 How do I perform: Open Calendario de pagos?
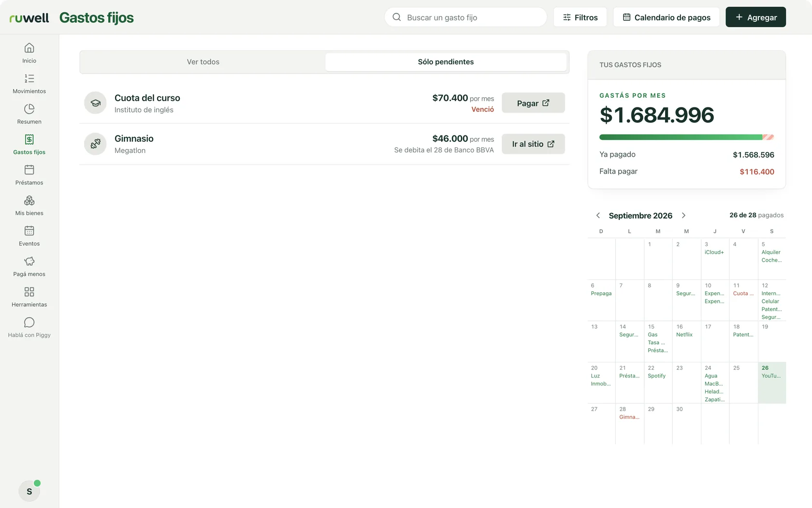point(666,17)
